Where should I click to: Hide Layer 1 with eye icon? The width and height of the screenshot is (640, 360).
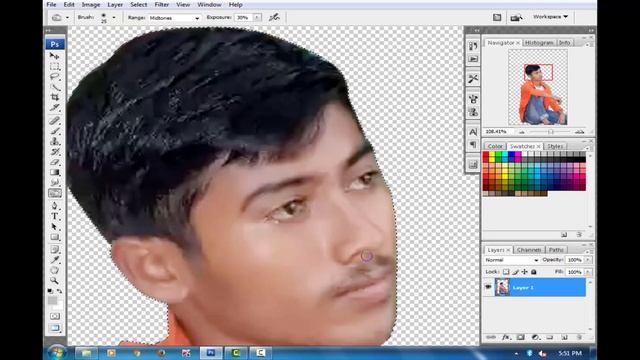click(x=488, y=287)
